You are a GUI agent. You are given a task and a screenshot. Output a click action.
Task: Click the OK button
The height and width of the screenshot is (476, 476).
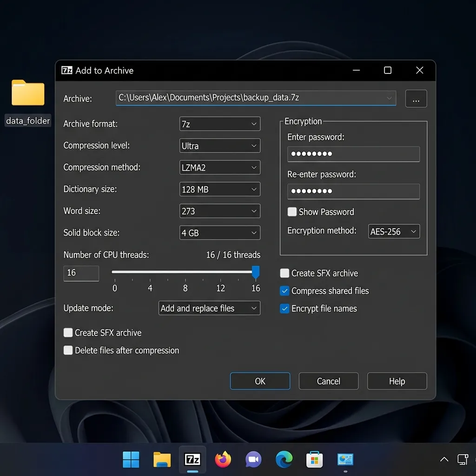click(260, 381)
